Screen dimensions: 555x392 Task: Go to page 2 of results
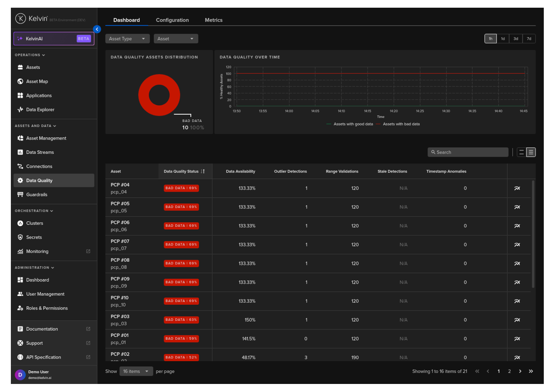click(x=509, y=371)
